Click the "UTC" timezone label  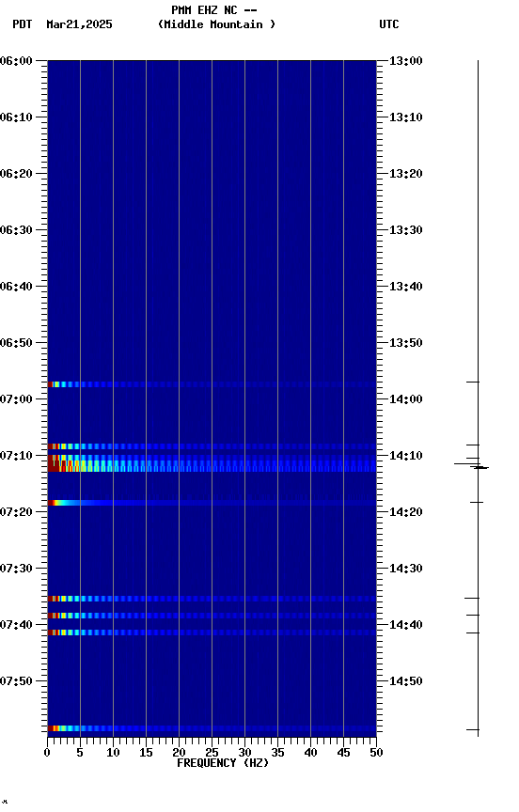point(389,24)
